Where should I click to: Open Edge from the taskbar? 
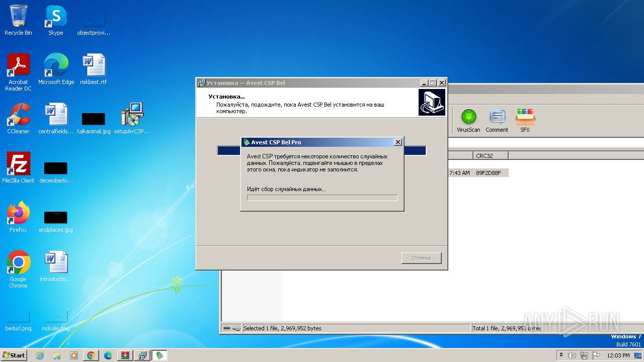[x=108, y=355]
